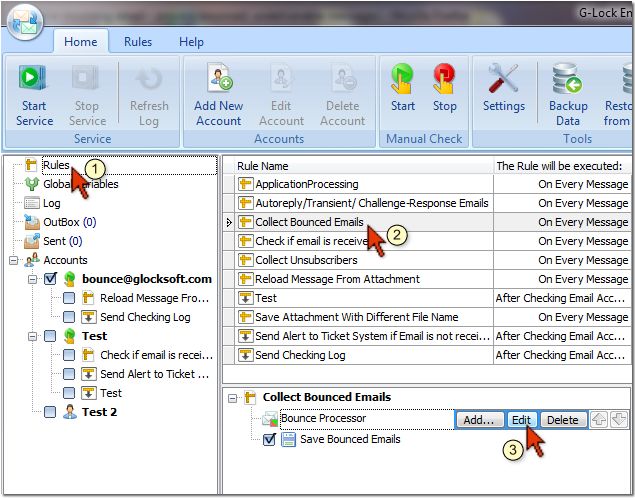
Task: Check the Test account checkbox
Action: [50, 336]
